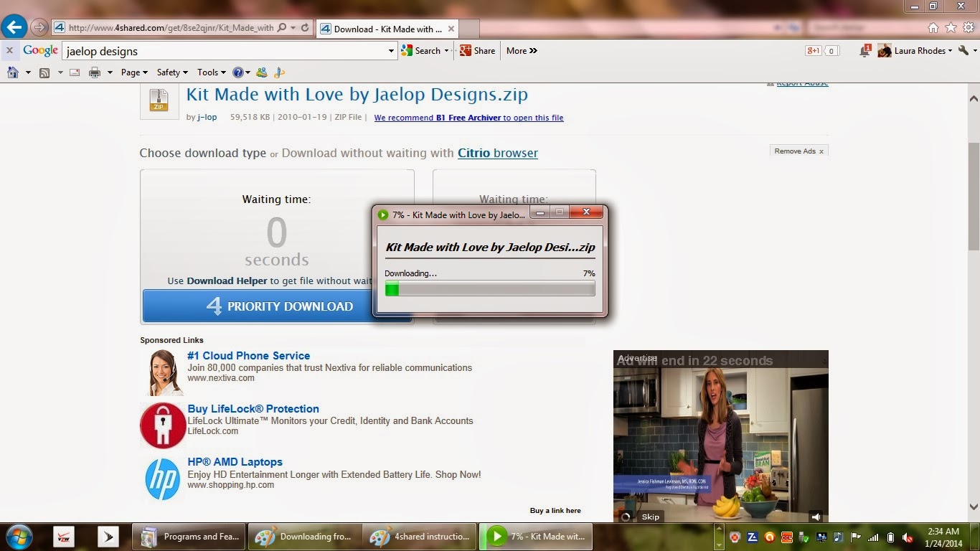The height and width of the screenshot is (551, 980).
Task: Click the downloading progress bar at 7%
Action: click(x=490, y=288)
